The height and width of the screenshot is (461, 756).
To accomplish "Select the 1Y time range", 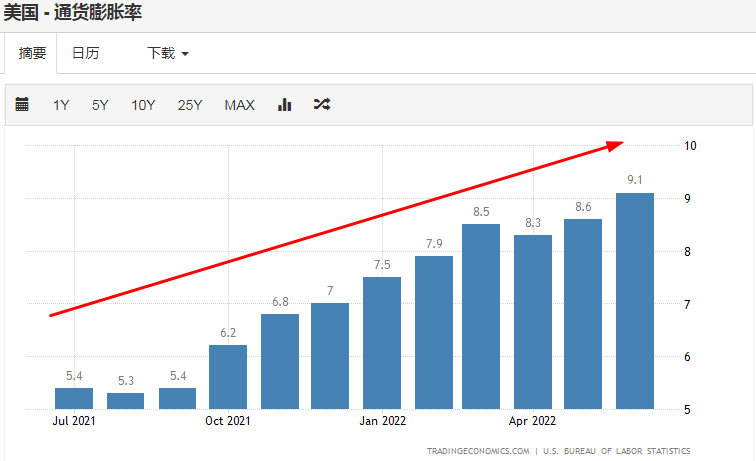I will coord(61,105).
